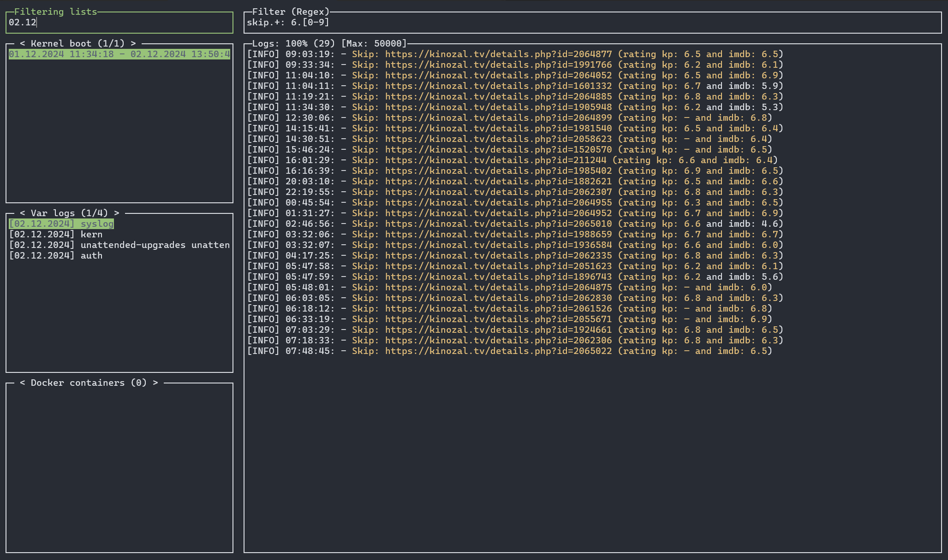Viewport: 948px width, 560px height.
Task: Click the right arrow in the Kernel boot header
Action: click(x=133, y=44)
